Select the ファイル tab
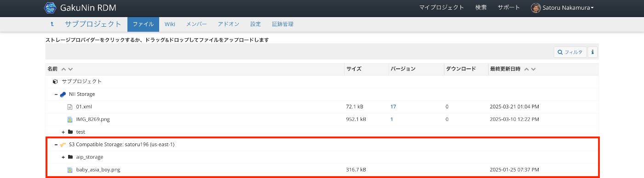The height and width of the screenshot is (178, 644). pos(143,24)
